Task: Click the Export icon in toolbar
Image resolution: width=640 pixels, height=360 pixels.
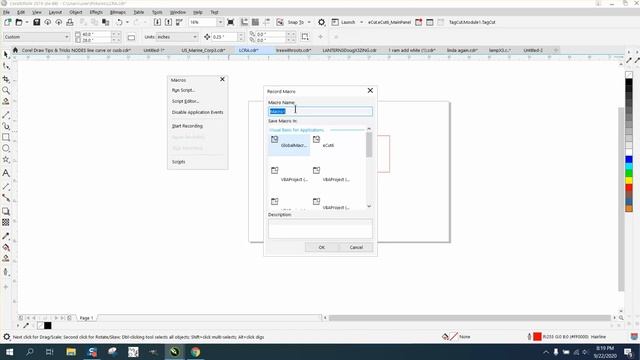Action: [x=168, y=22]
